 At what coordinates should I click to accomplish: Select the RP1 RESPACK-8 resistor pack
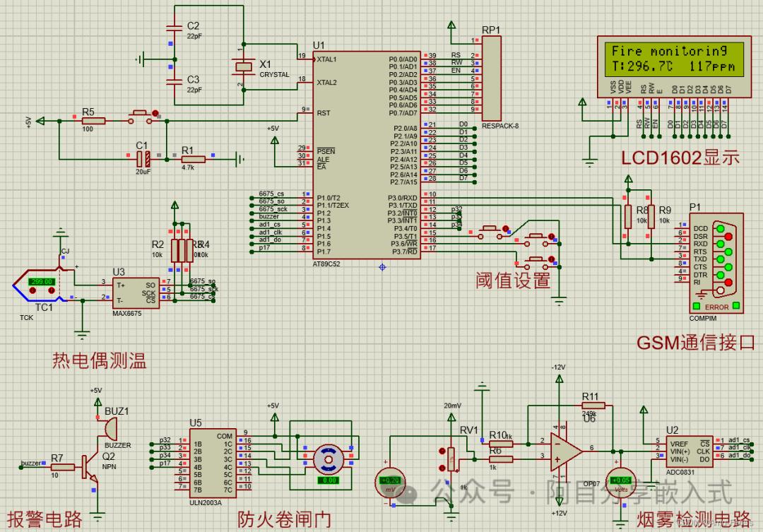pyautogui.click(x=491, y=78)
